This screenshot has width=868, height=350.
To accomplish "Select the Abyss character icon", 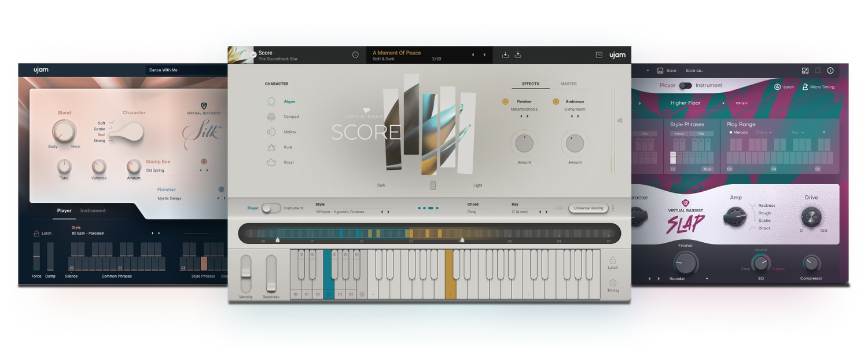I will pos(271,101).
